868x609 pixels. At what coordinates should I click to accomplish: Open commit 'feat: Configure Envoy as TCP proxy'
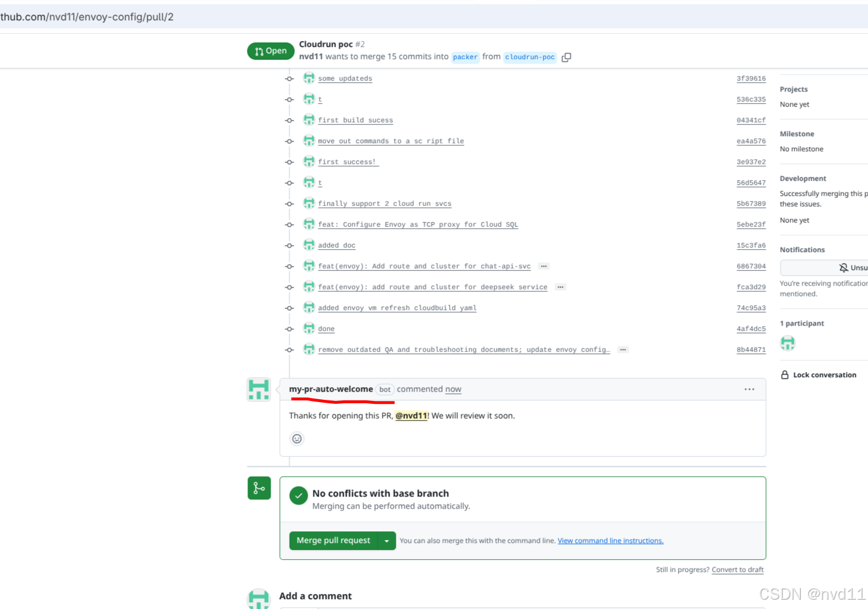(418, 225)
